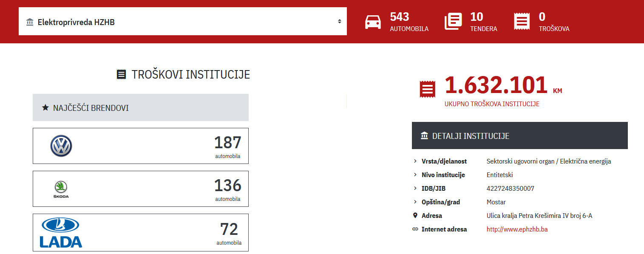Click the Sektorski ugovorni organ / Električna energija value
644x254 pixels.
point(549,161)
